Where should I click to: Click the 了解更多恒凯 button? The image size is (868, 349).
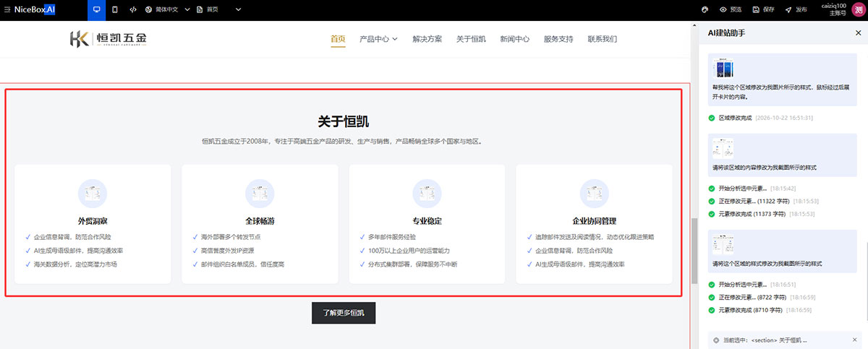point(344,313)
